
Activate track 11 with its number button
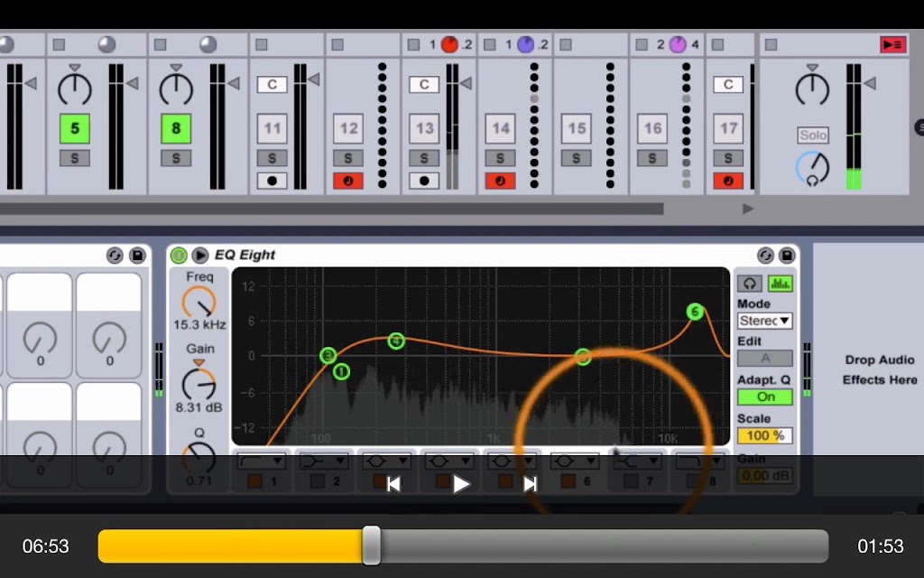point(272,128)
